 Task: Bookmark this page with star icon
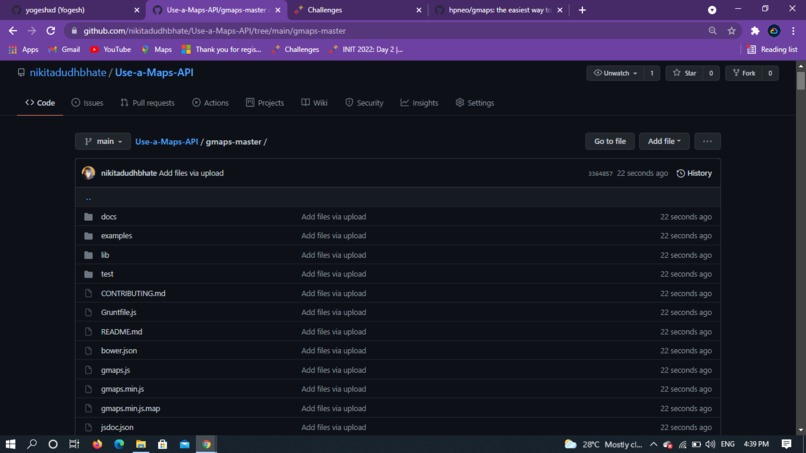pyautogui.click(x=731, y=31)
